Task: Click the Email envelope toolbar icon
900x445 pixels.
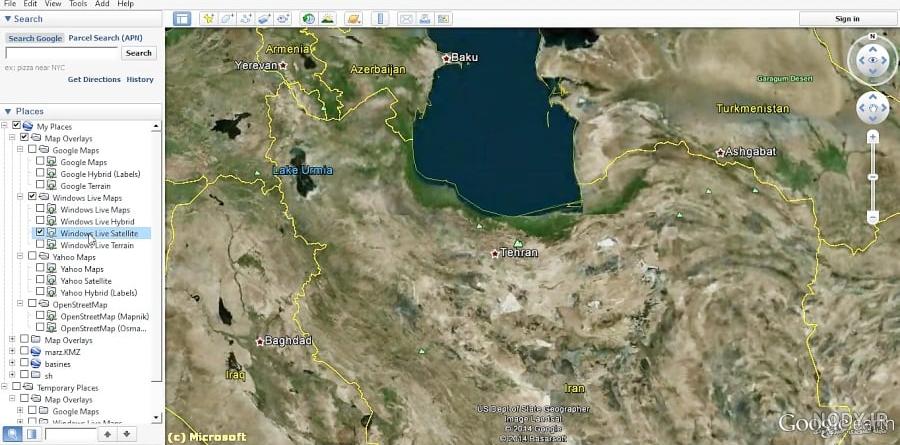Action: coord(406,18)
